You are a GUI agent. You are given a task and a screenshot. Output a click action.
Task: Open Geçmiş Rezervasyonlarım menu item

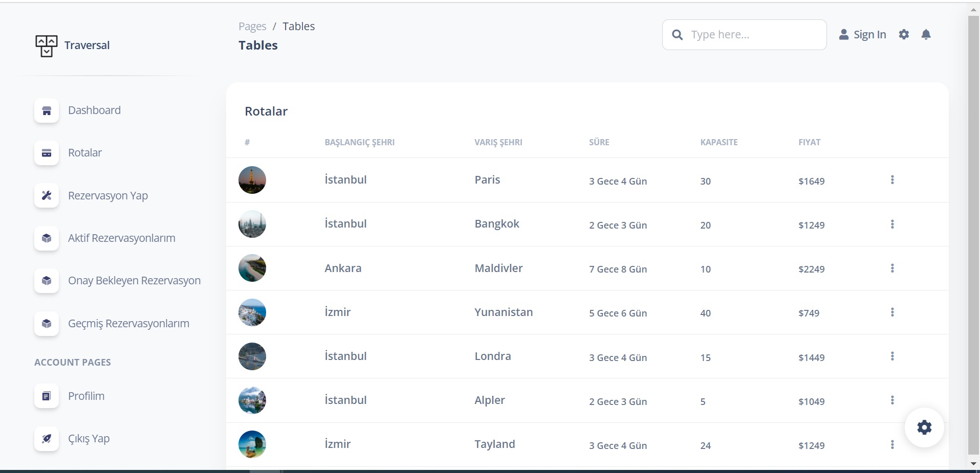128,324
